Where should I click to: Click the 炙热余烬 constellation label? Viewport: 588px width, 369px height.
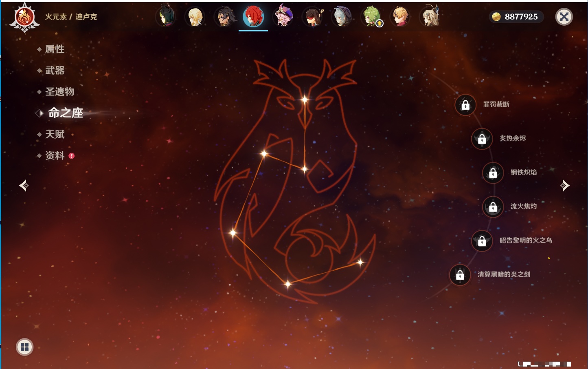click(513, 138)
